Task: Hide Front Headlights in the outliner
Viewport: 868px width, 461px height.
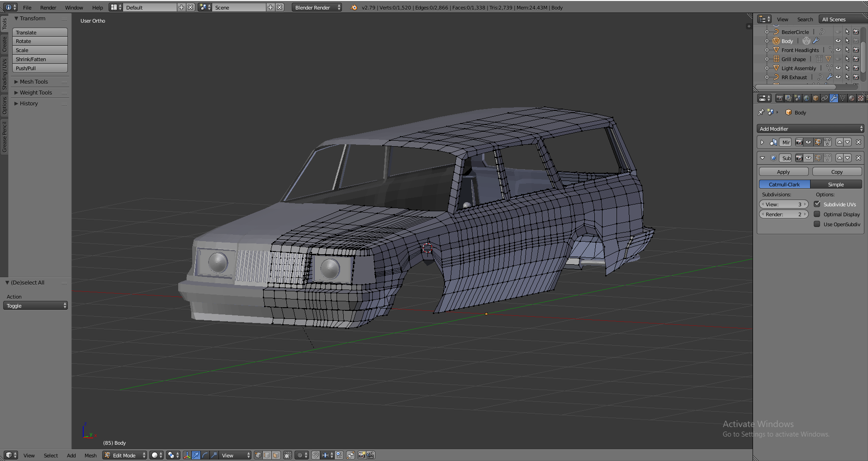Action: 838,50
